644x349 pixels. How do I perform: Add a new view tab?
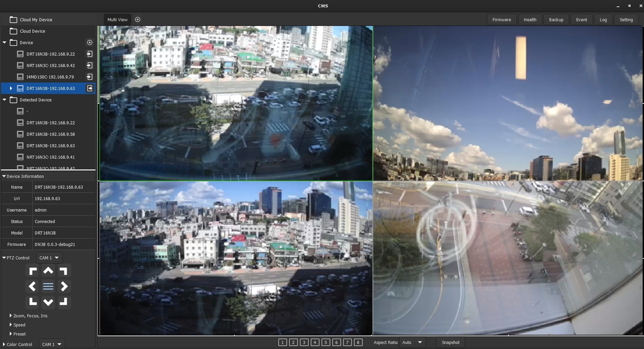[x=138, y=20]
